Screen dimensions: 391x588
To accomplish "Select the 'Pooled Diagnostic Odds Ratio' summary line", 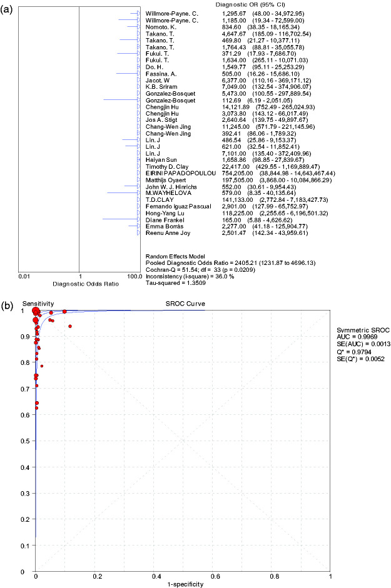I will 231,263.
